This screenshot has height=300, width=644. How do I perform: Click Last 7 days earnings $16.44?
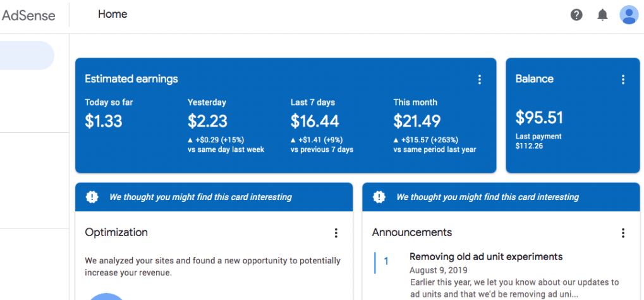[x=315, y=121]
